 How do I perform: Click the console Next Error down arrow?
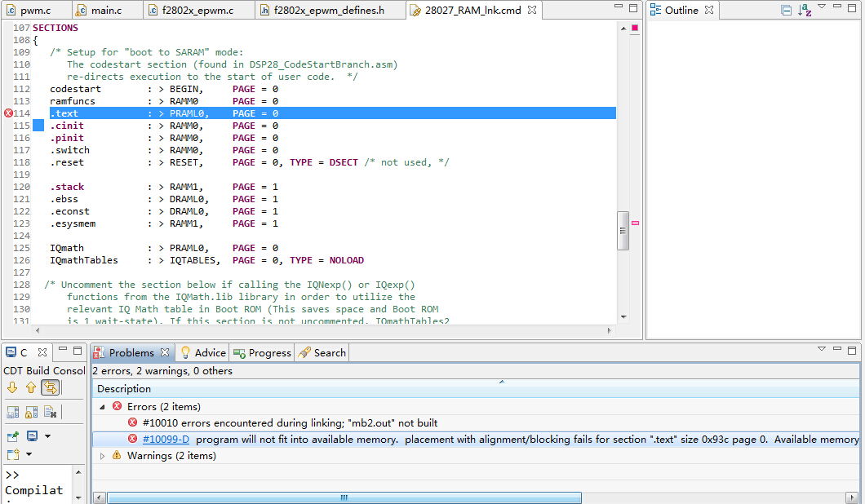point(12,388)
